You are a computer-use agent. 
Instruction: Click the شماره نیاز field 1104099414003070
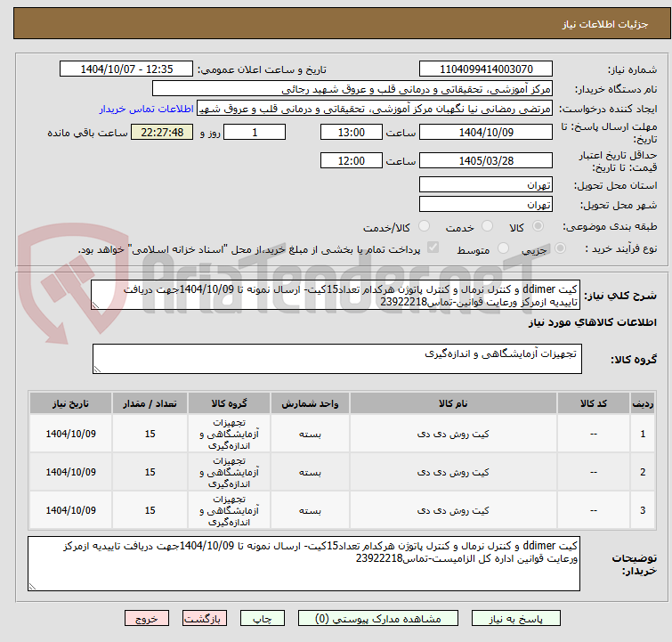486,69
